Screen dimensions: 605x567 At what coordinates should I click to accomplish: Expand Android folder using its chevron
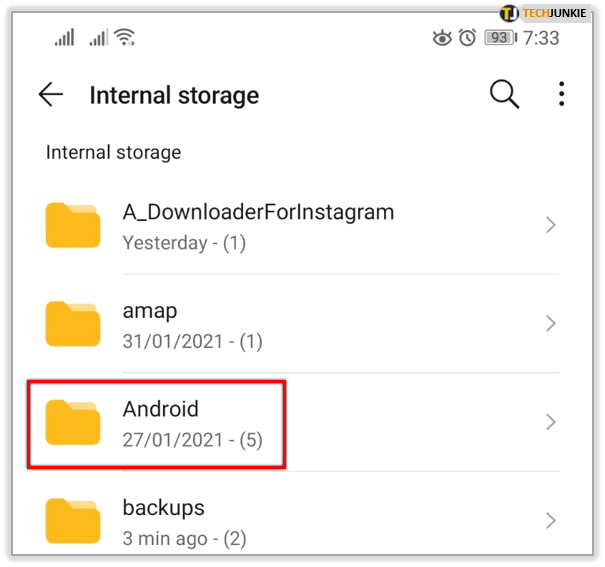click(x=550, y=422)
